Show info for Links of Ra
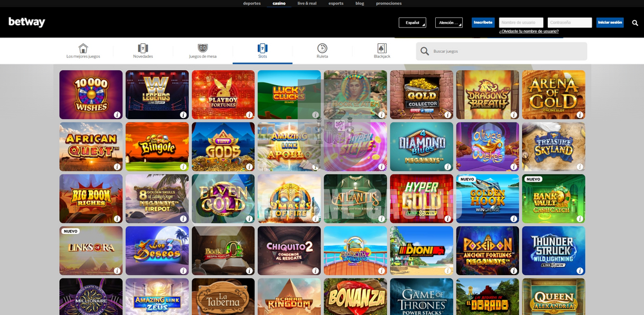The width and height of the screenshot is (644, 315). click(x=117, y=271)
